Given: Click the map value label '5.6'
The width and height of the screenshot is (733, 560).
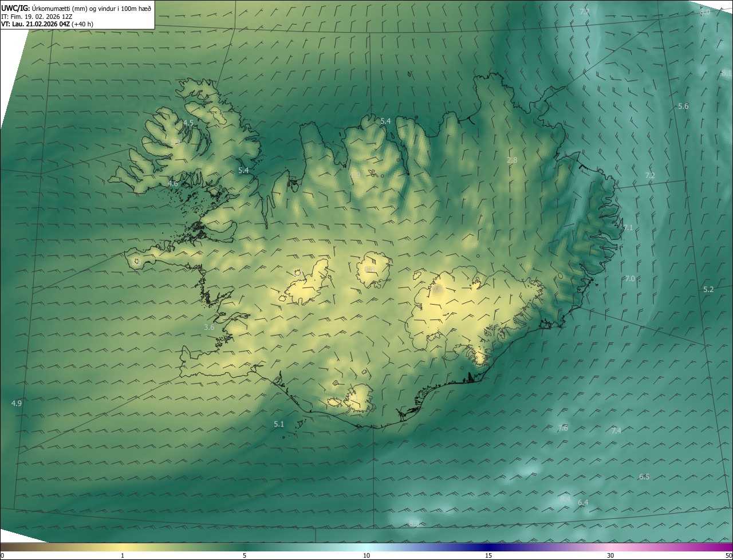Looking at the screenshot, I should tap(683, 107).
